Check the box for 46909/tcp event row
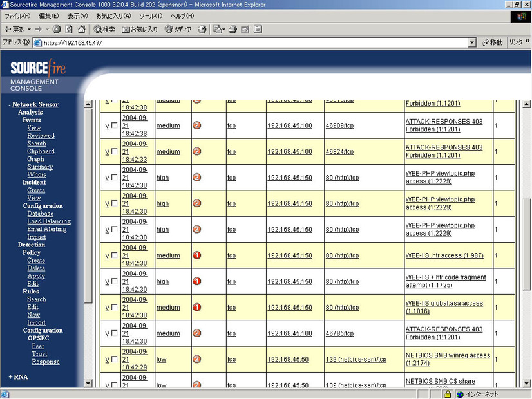The height and width of the screenshot is (399, 532). point(115,125)
